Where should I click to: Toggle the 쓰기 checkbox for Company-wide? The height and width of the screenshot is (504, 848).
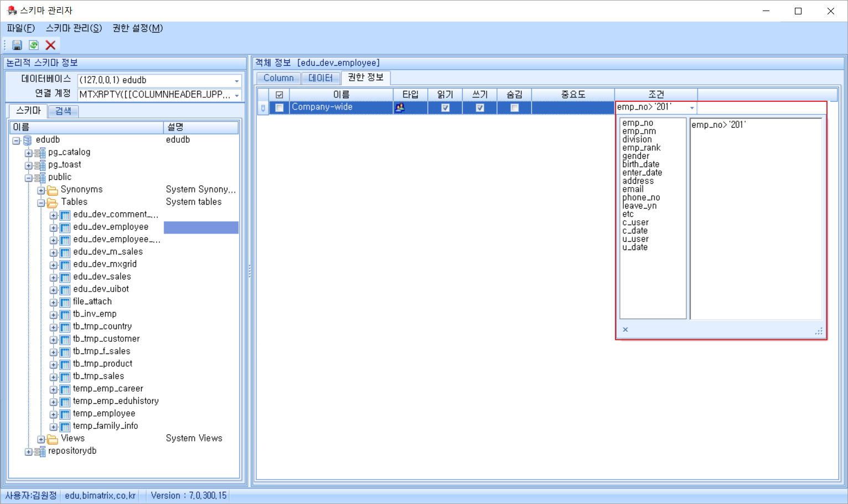tap(480, 108)
